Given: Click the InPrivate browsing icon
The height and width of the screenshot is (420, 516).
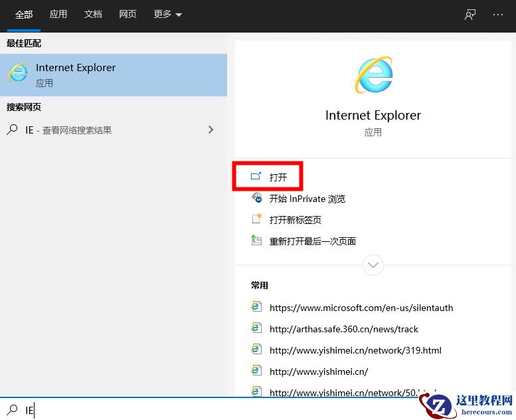Looking at the screenshot, I should 257,197.
